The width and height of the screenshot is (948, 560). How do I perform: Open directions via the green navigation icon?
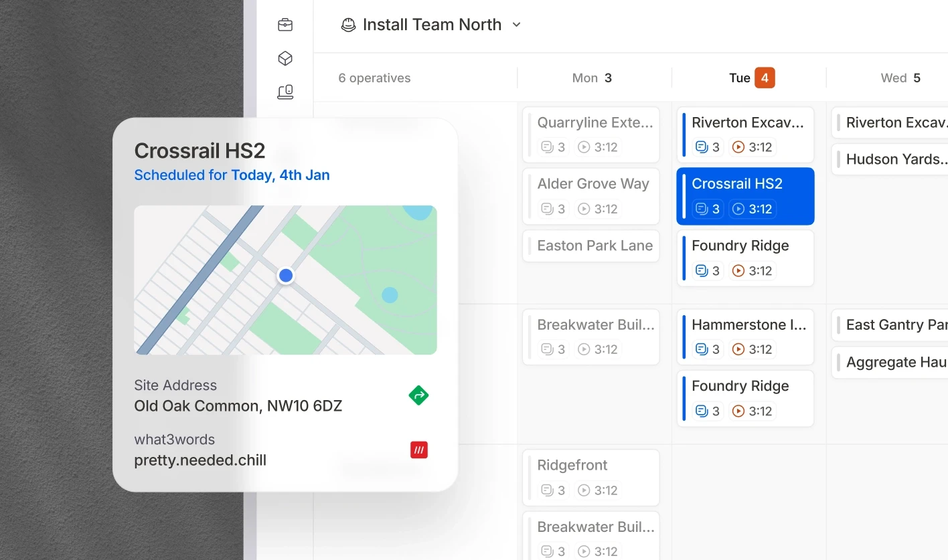pyautogui.click(x=418, y=395)
